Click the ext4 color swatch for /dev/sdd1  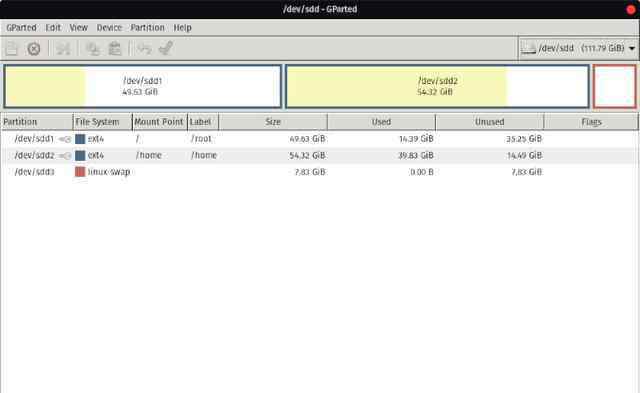pyautogui.click(x=80, y=139)
